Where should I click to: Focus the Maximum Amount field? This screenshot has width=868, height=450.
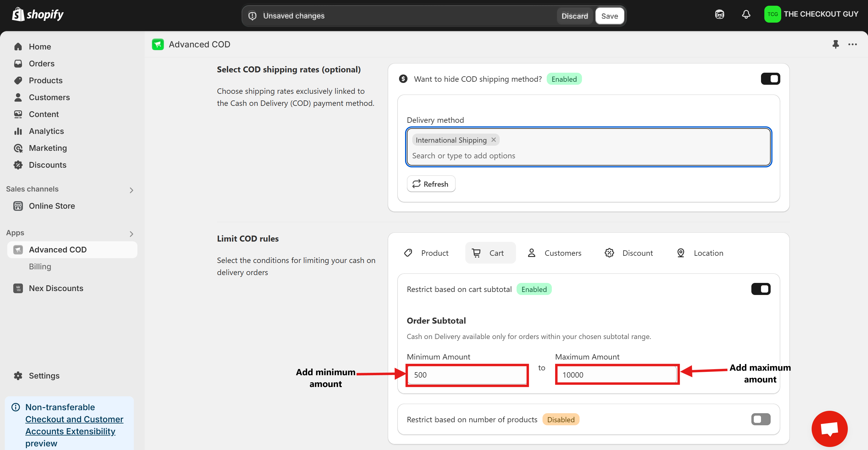[617, 375]
